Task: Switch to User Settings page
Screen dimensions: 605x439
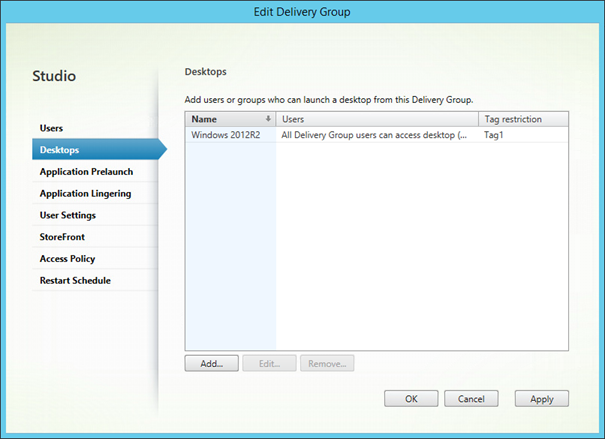Action: tap(95, 215)
